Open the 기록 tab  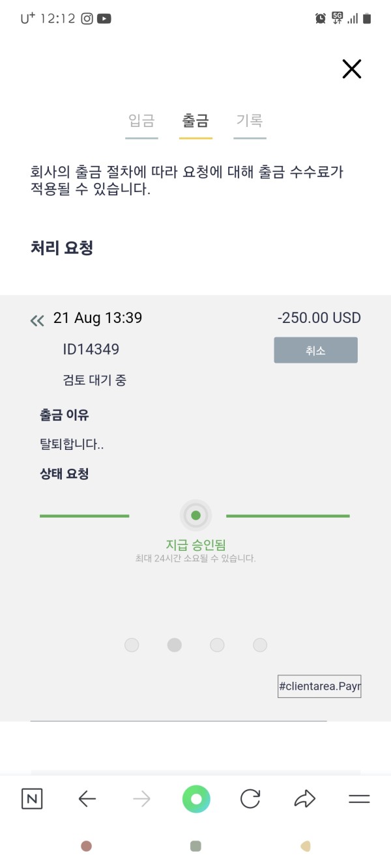tap(250, 120)
